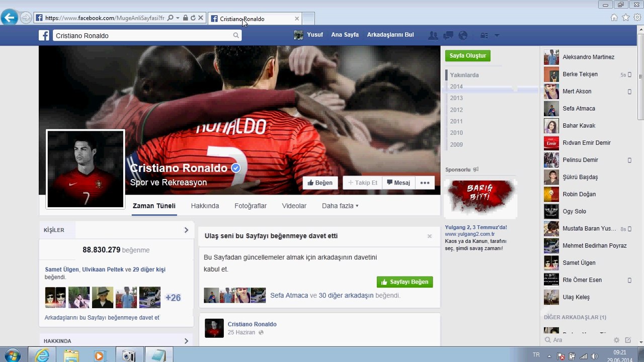Click the green Sayfayı Beğen button
The image size is (644, 362).
tap(405, 282)
